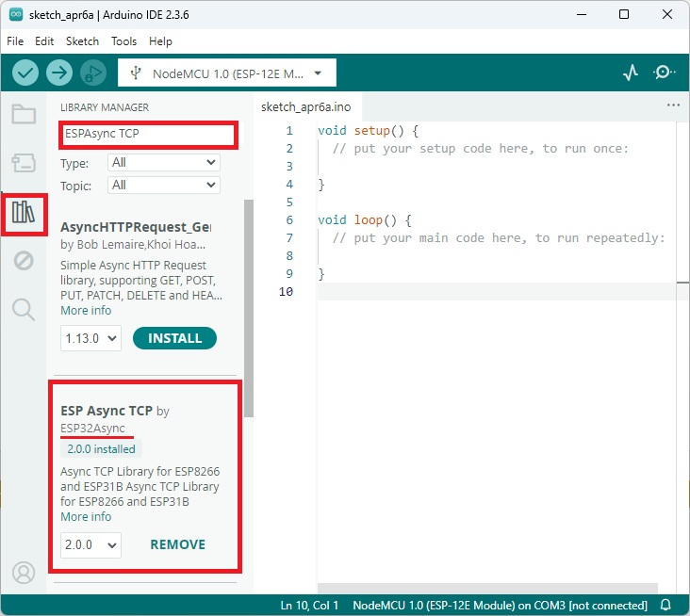Click the 'ESP Async TCP' library title

tap(107, 411)
